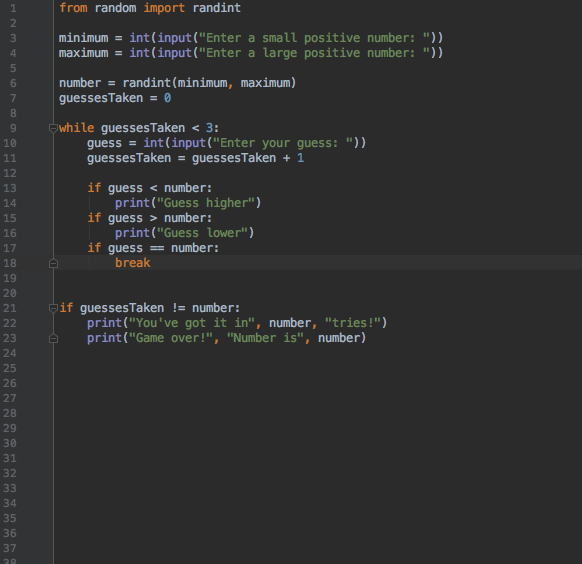This screenshot has width=582, height=564.
Task: Click line number 9 in gutter
Action: pos(13,128)
